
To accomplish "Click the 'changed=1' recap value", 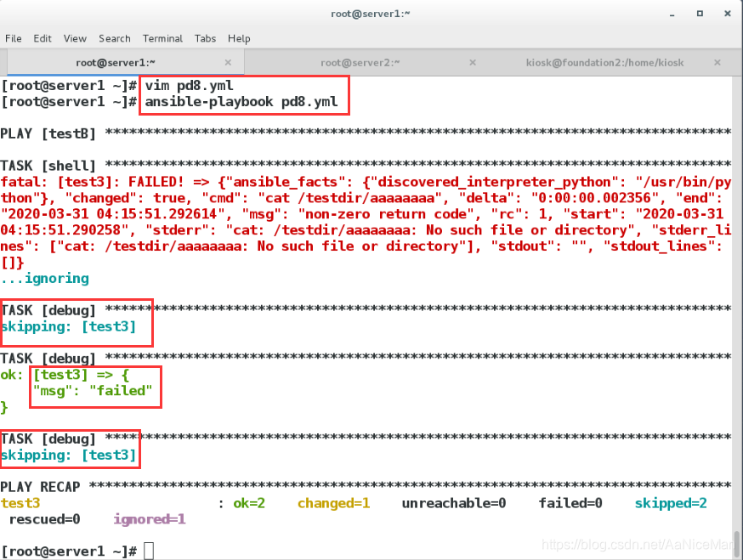I will click(x=333, y=503).
